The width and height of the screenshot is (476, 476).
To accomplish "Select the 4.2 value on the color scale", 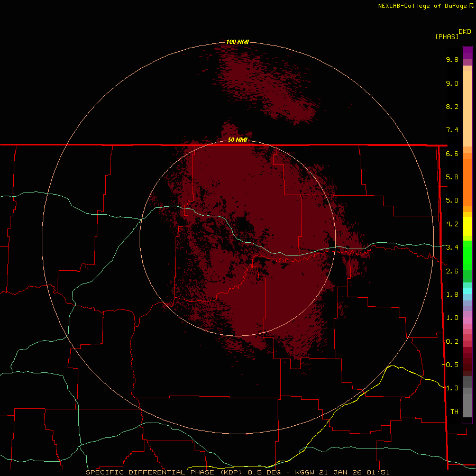I will (x=452, y=224).
